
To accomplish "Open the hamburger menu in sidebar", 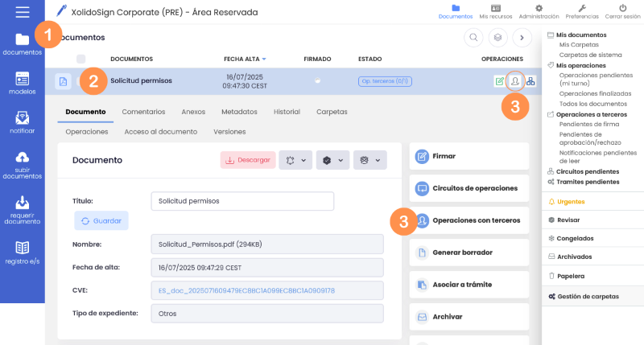I will (x=23, y=12).
